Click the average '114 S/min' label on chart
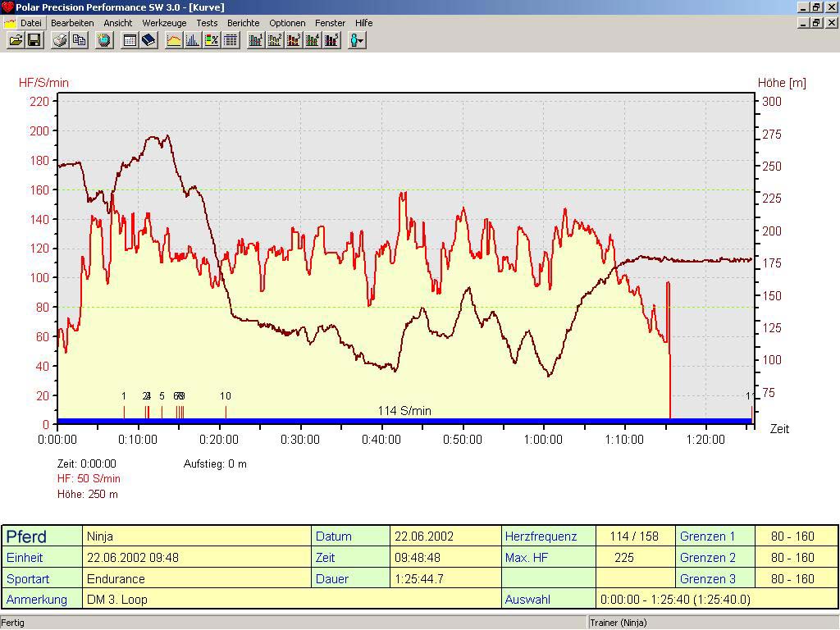This screenshot has height=630, width=840. coord(404,411)
